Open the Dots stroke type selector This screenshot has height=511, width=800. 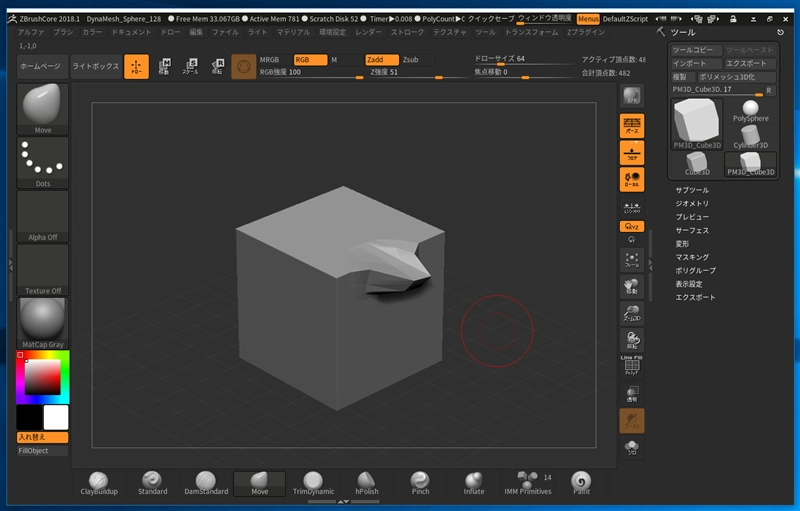[x=43, y=163]
